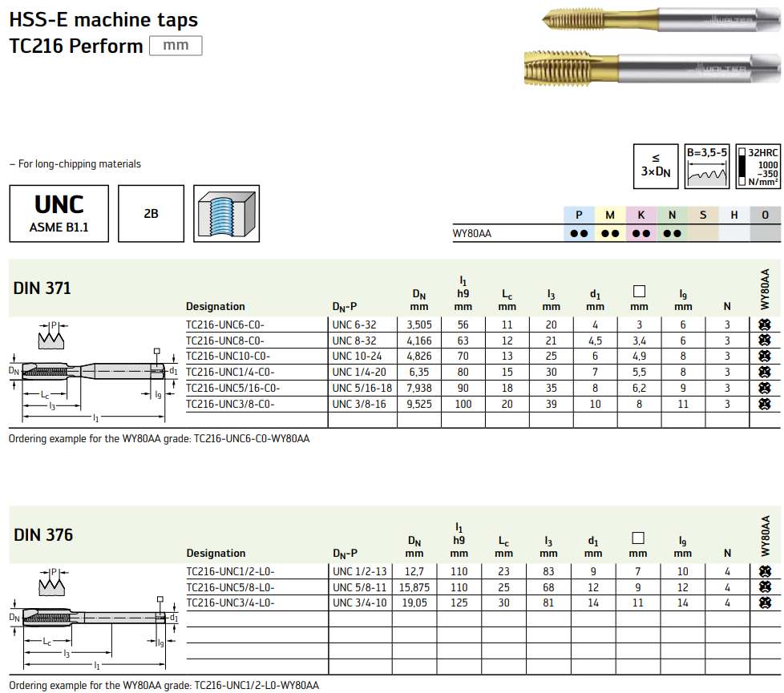Screen dimensions: 784x693
Task: Click the availability mark for TC216-UNC3/4-L0-
Action: tap(765, 603)
